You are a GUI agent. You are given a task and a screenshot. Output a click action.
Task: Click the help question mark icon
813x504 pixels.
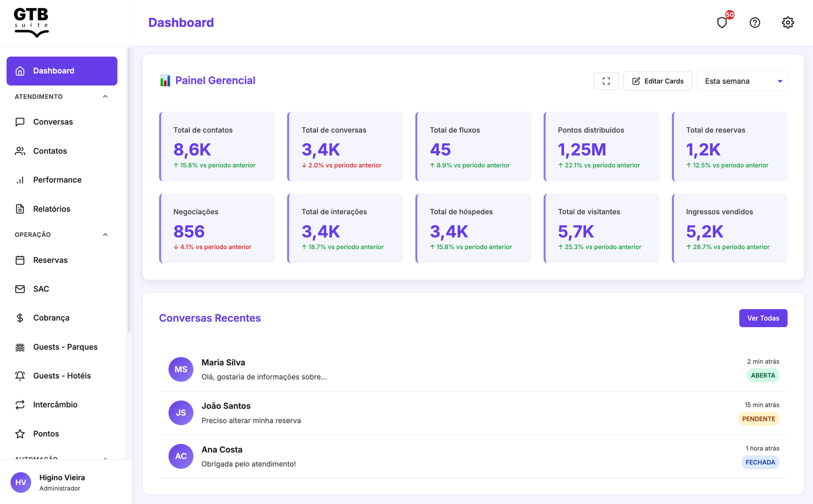pyautogui.click(x=755, y=22)
